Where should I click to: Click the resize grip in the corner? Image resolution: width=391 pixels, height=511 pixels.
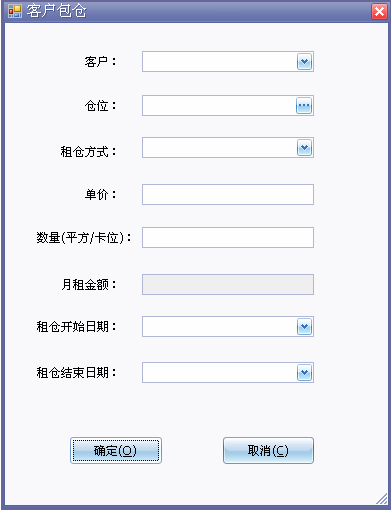point(382,499)
